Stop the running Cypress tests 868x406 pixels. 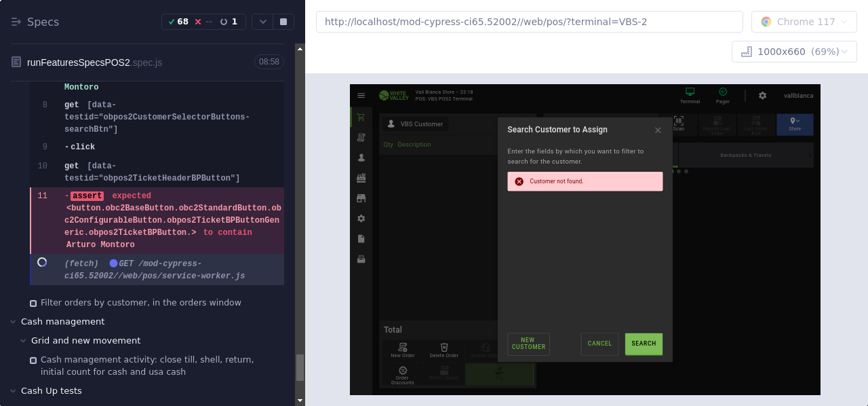point(283,22)
